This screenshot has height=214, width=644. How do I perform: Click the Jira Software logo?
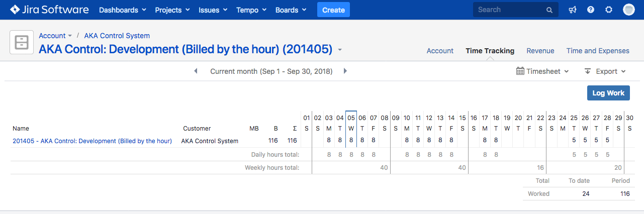click(x=49, y=10)
